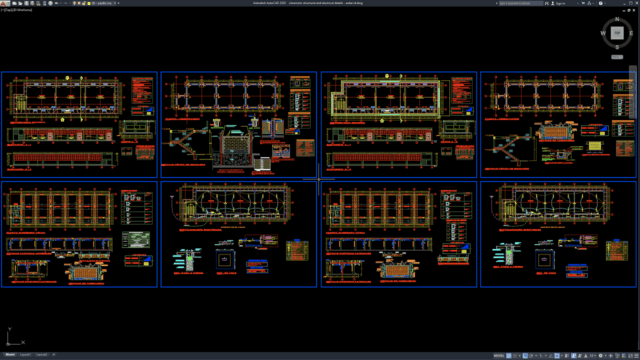Click the W compass label on ViewCube
This screenshot has height=360, width=640.
pyautogui.click(x=603, y=33)
